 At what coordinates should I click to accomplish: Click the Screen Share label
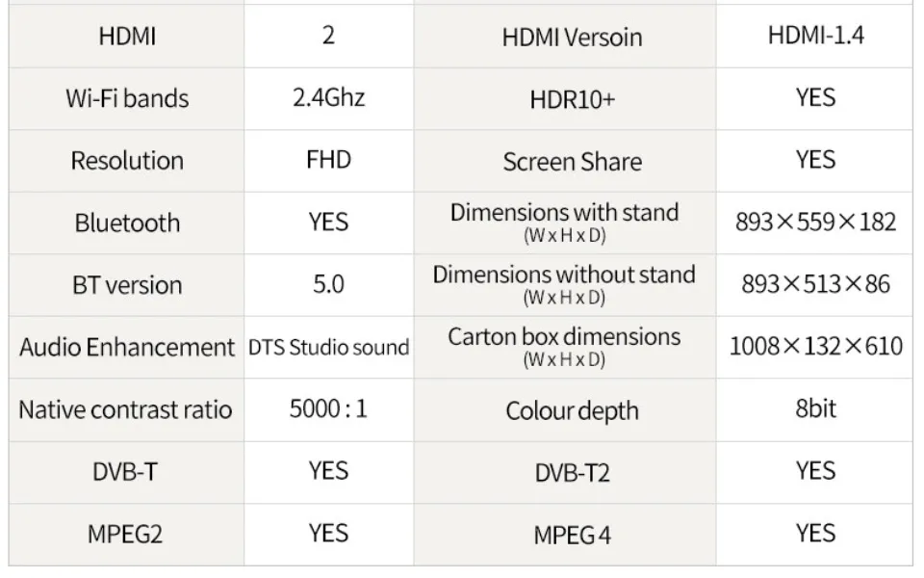(572, 162)
